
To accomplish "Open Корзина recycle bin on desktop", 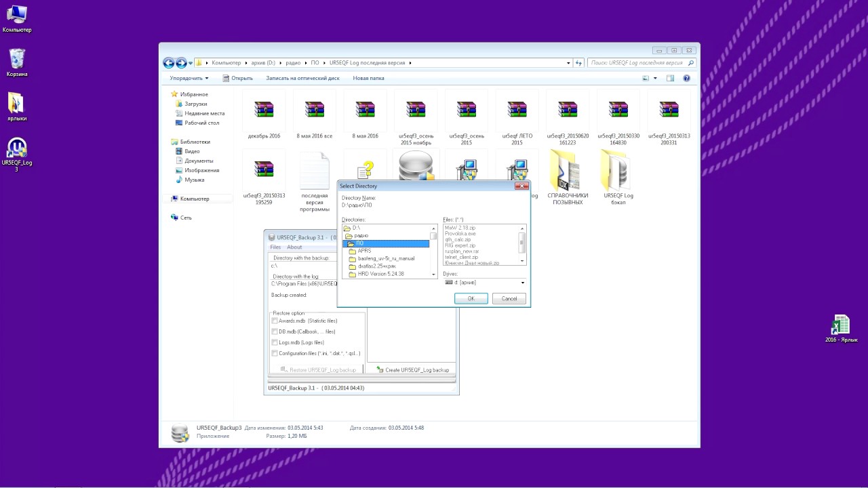I will tap(17, 62).
